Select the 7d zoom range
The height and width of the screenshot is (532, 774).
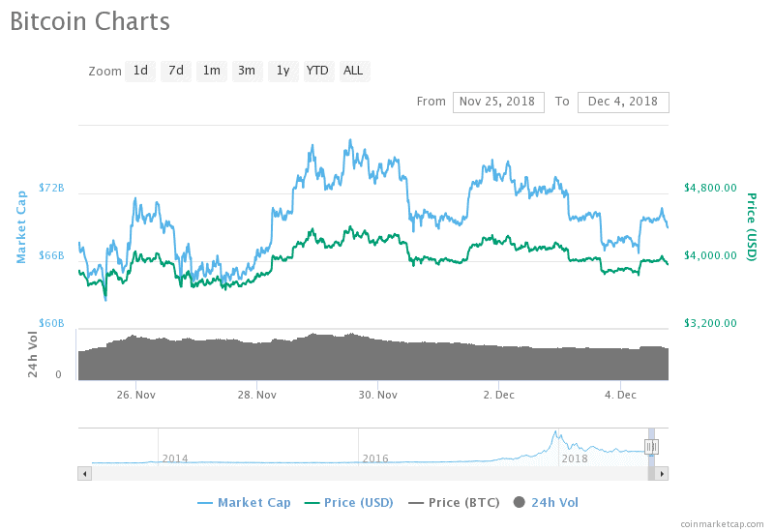pyautogui.click(x=176, y=71)
